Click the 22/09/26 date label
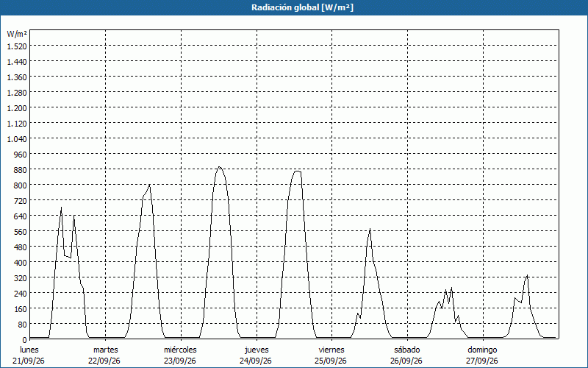 [104, 361]
